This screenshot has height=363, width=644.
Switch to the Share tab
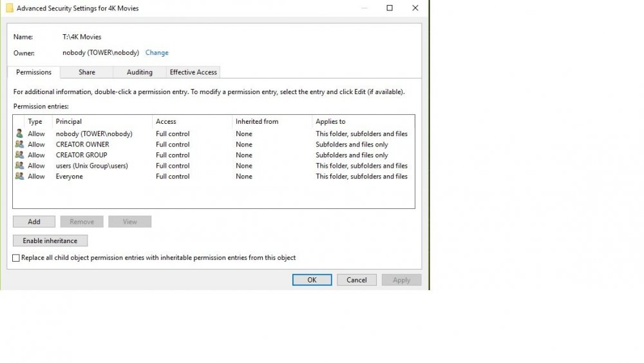87,72
